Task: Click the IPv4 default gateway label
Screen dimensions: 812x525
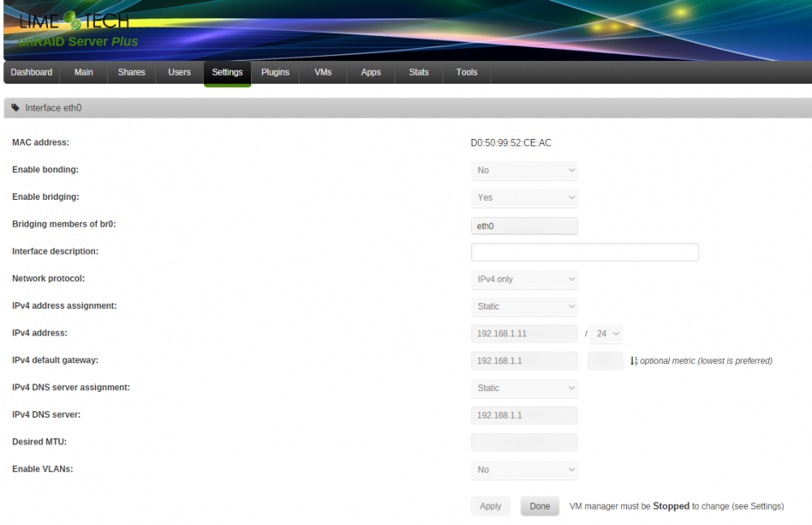Action: click(x=55, y=360)
